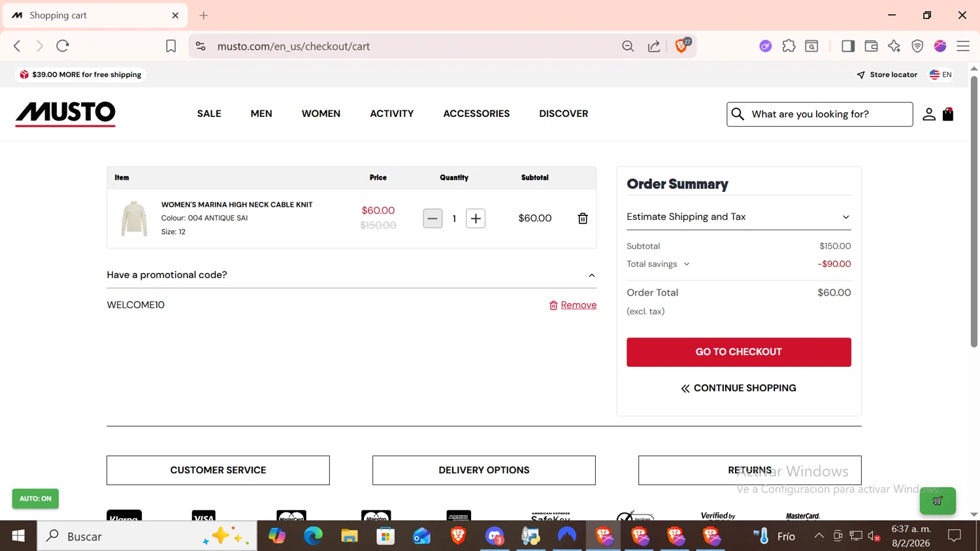Open File Explorer from taskbar
Screen dimensions: 980x551
coord(350,536)
